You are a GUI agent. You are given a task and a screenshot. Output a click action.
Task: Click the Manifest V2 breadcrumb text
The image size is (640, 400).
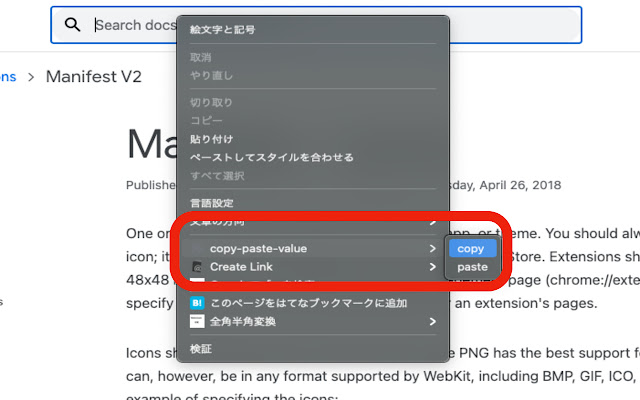pyautogui.click(x=93, y=76)
